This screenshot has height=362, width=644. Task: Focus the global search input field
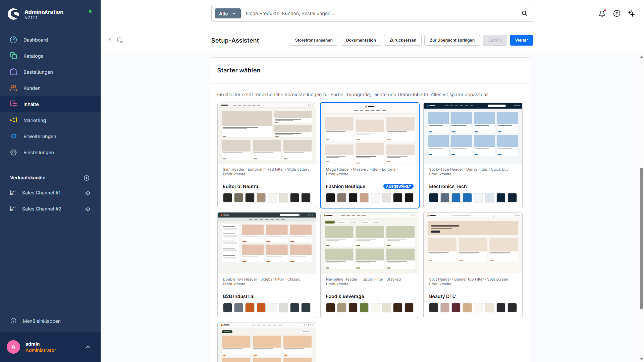point(381,13)
